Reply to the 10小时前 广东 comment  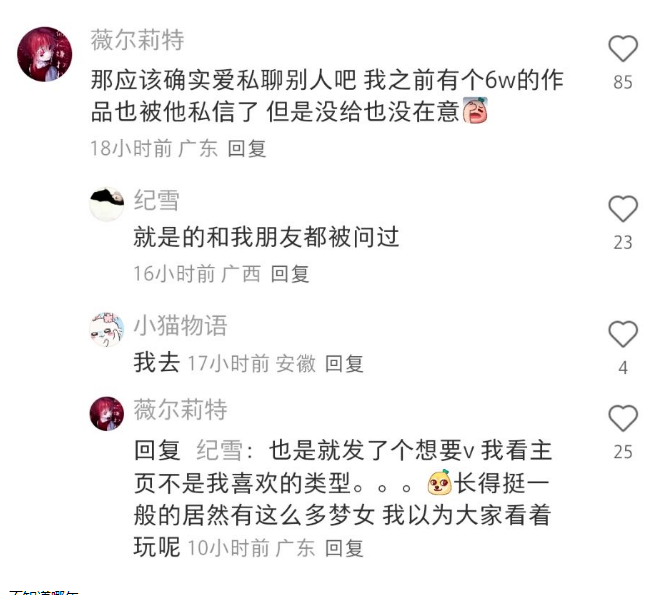tap(344, 548)
